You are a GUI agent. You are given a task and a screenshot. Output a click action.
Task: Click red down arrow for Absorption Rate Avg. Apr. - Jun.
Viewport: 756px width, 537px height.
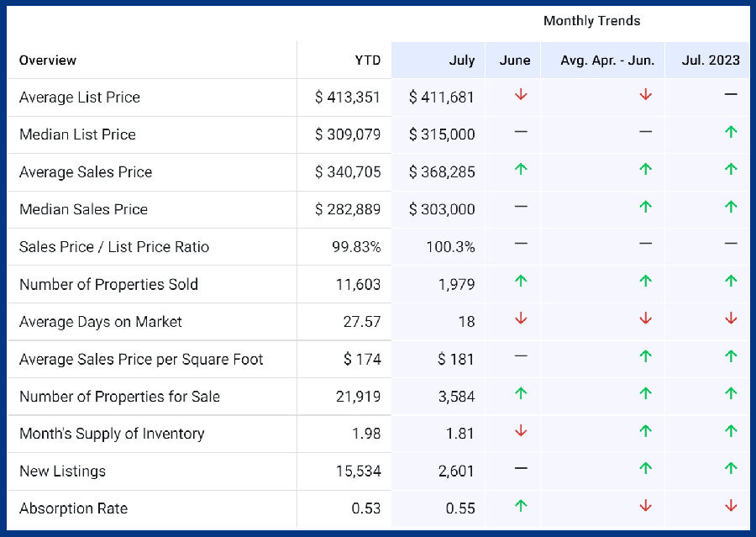(645, 506)
